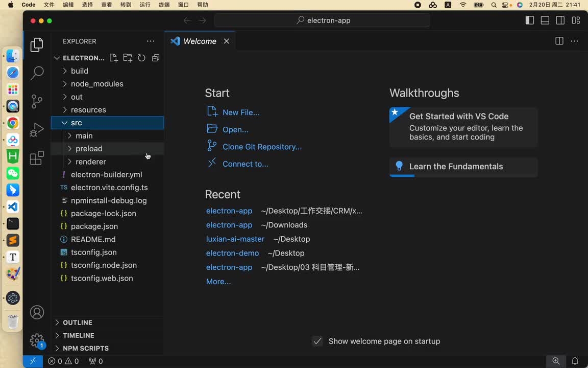Click the zoom magnifier in status bar
588x368 pixels.
pos(556,361)
